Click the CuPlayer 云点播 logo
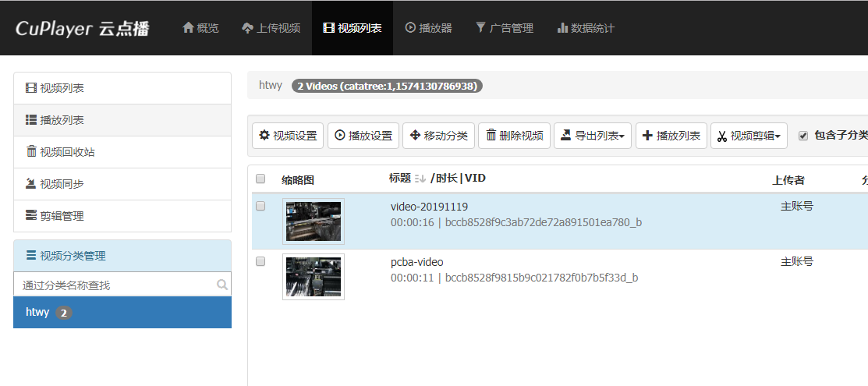Image resolution: width=868 pixels, height=386 pixels. 83,28
